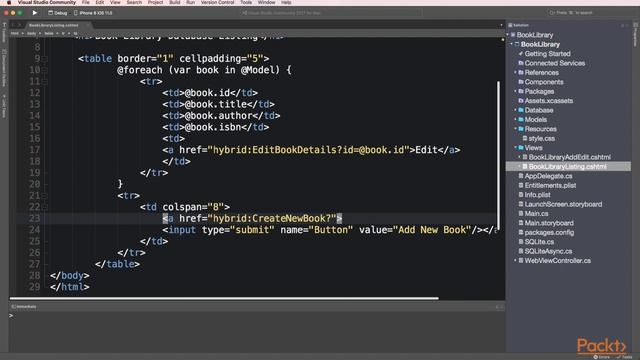Select BookLibraryListing.cshtml in solution tree
Image resolution: width=640 pixels, height=360 pixels.
pos(567,167)
